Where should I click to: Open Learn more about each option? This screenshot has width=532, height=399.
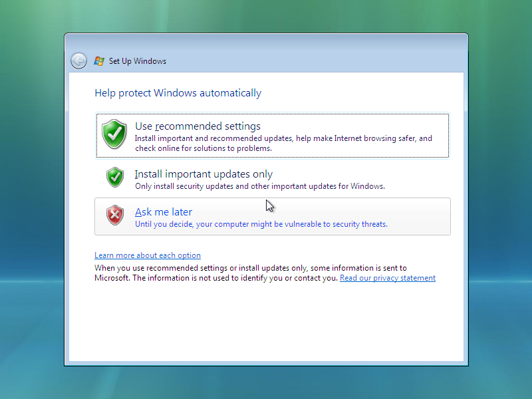(x=148, y=255)
